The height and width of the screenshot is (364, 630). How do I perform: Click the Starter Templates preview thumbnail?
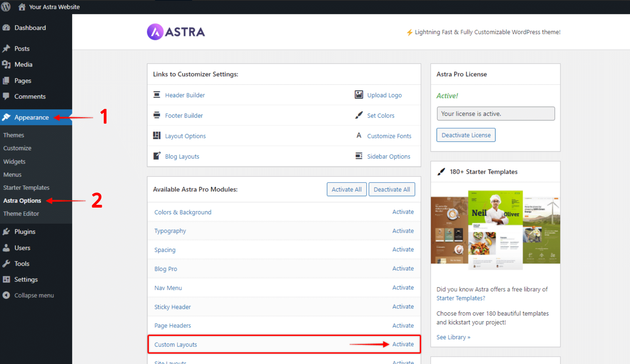(495, 230)
